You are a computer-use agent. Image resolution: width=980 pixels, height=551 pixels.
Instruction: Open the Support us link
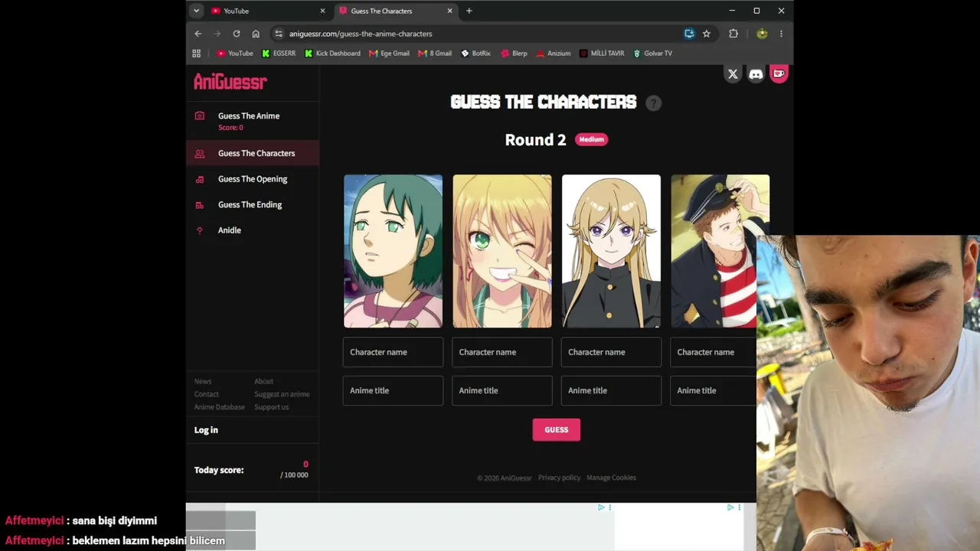click(x=272, y=407)
